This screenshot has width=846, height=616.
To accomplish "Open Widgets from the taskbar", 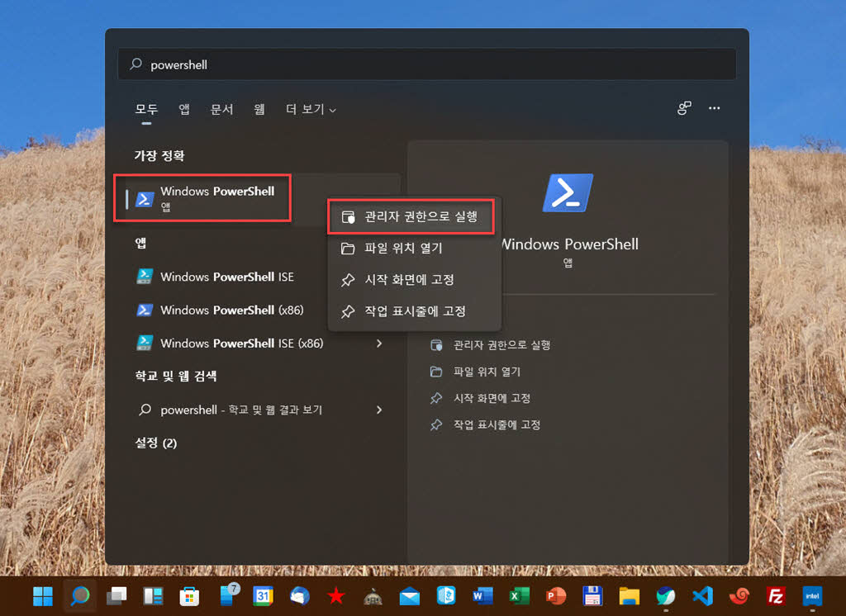I will tap(153, 596).
